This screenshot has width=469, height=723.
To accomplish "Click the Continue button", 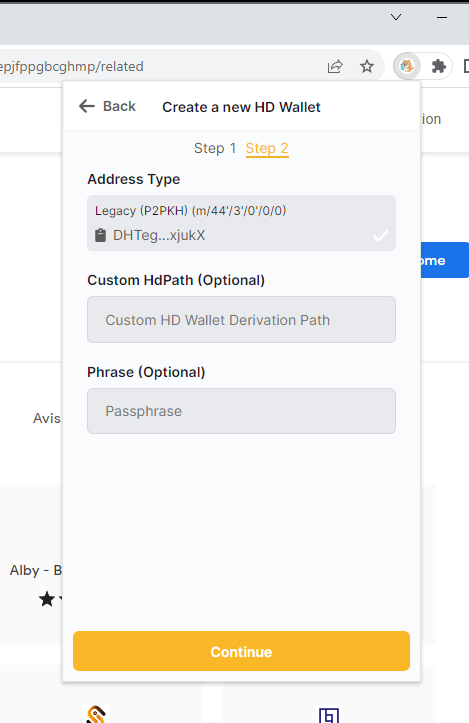I will [x=241, y=651].
